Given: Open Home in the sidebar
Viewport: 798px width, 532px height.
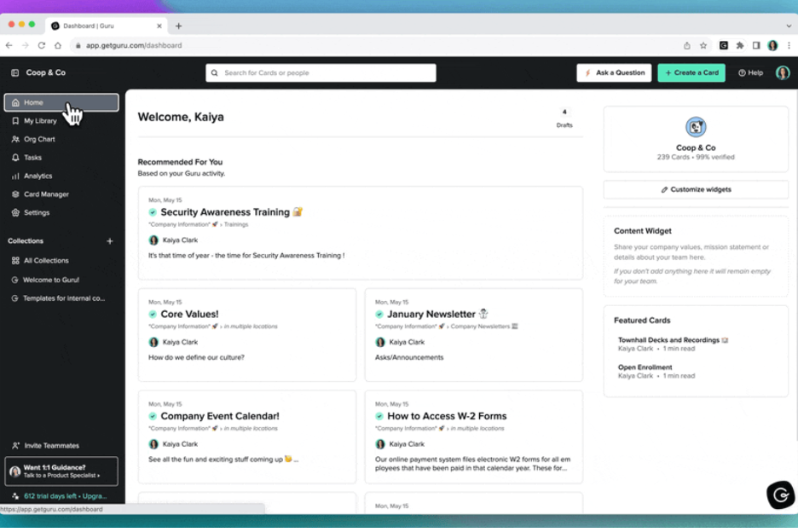Looking at the screenshot, I should 61,102.
